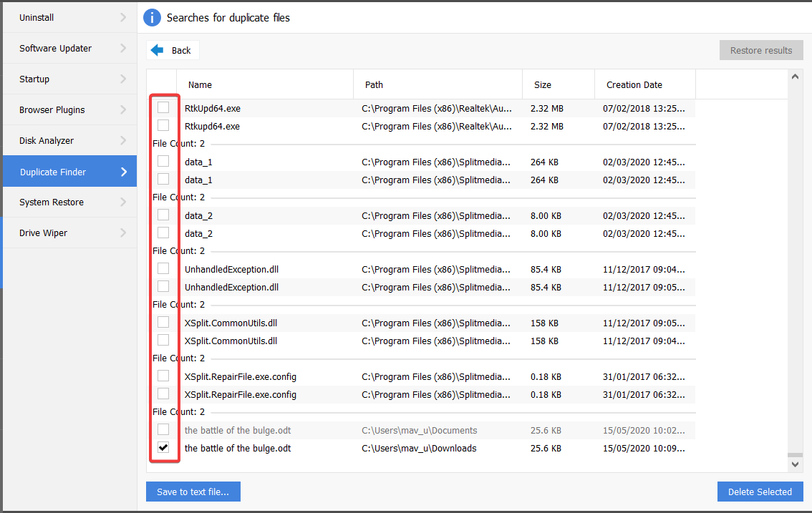Click the blue back arrow icon

pyautogui.click(x=157, y=50)
